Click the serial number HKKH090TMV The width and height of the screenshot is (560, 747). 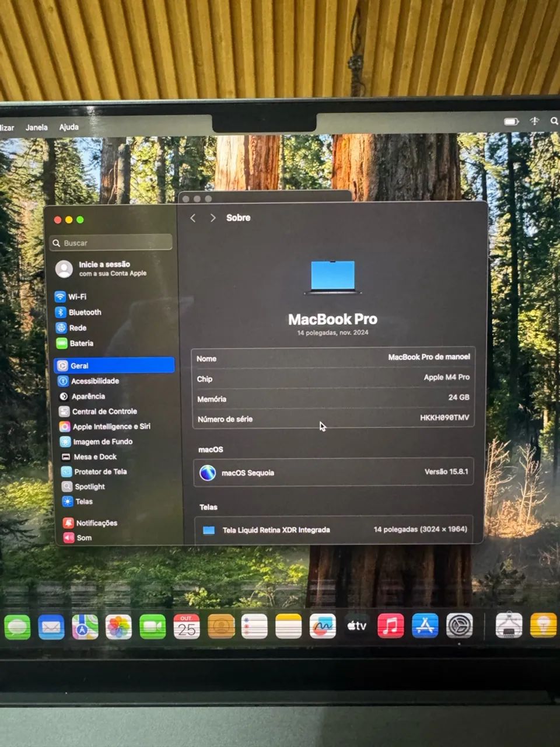(444, 417)
